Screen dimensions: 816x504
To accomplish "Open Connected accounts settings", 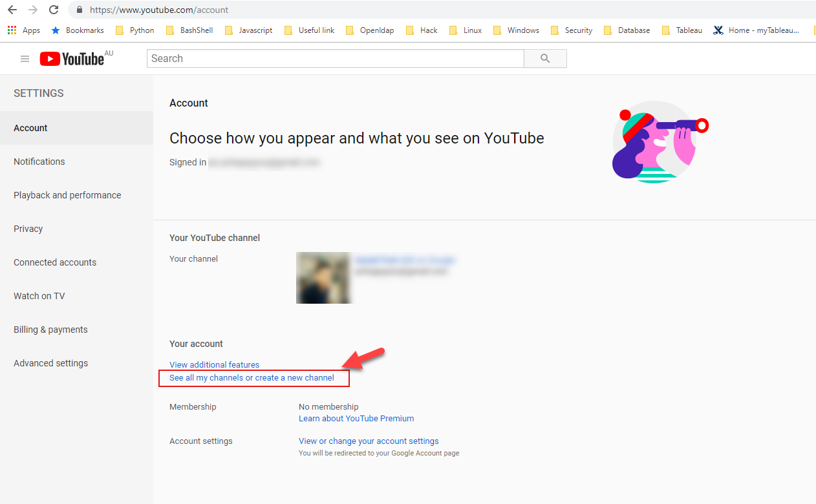I will click(x=76, y=262).
